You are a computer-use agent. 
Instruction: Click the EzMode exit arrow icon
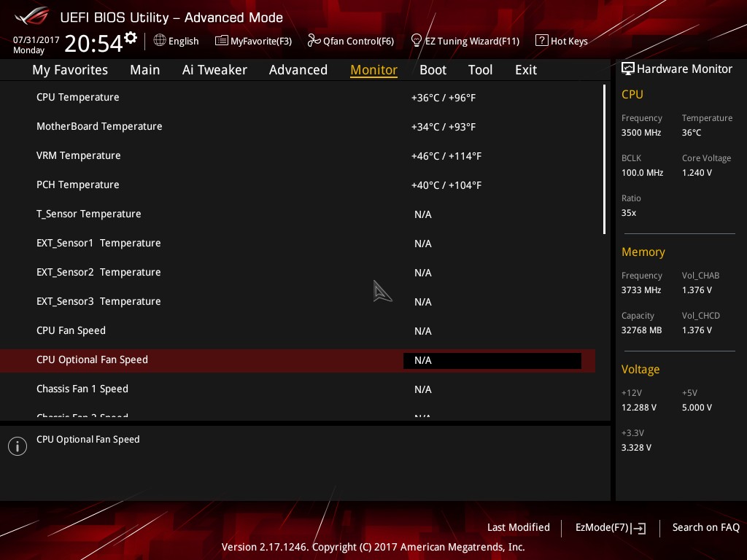coord(639,528)
